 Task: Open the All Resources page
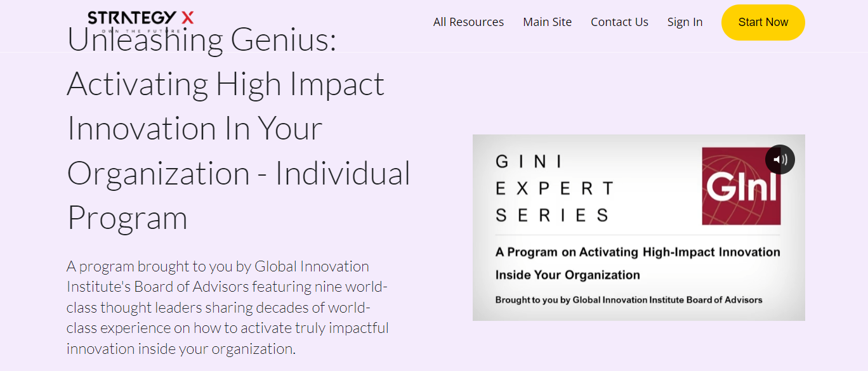point(468,22)
